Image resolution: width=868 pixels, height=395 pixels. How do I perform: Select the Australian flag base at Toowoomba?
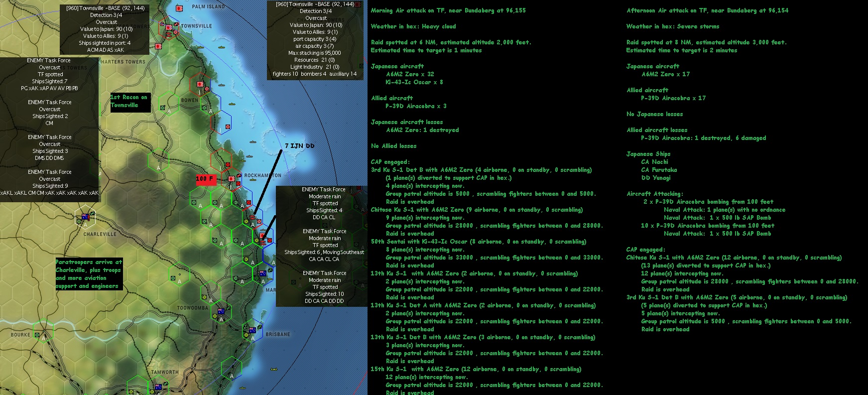point(221,312)
